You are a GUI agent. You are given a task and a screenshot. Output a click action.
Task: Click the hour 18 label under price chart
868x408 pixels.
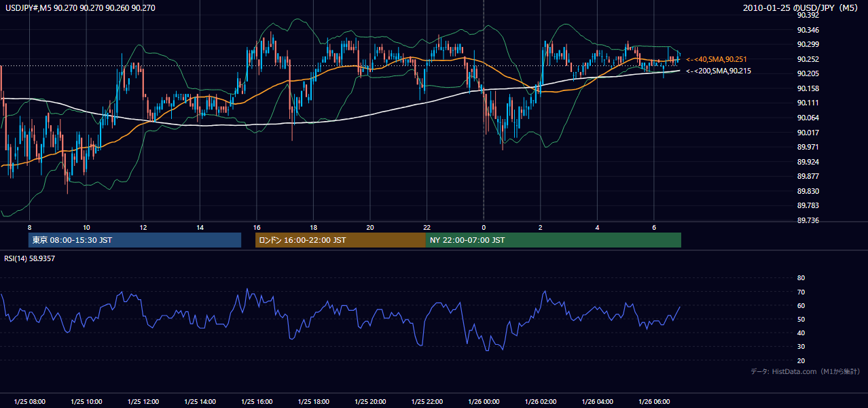313,227
